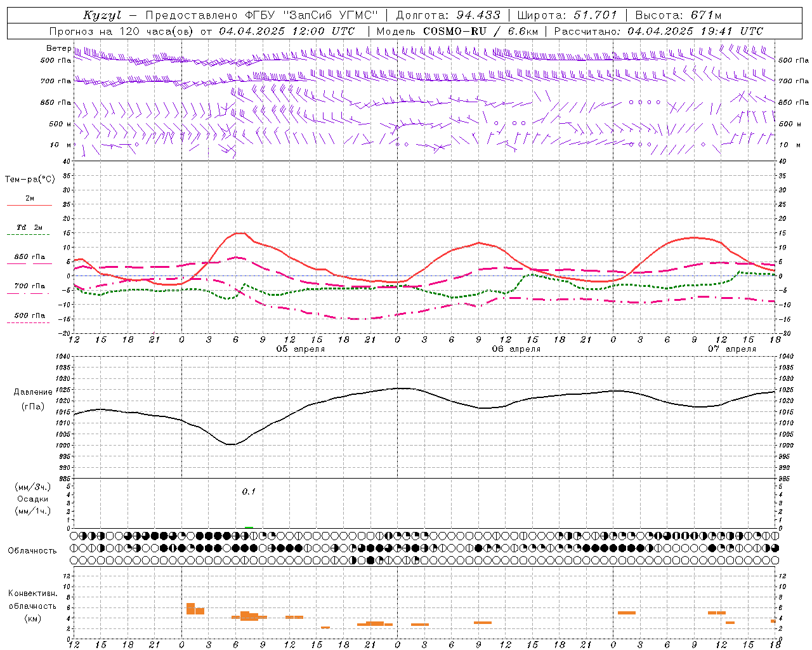Click the "Конвективн." label
This screenshot has height=650, width=812.
tap(32, 594)
